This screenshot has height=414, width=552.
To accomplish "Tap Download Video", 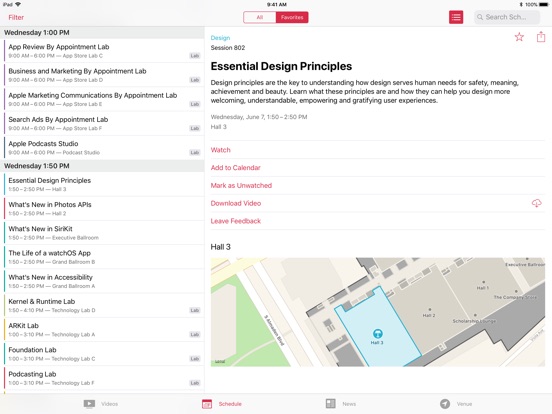I will coord(236,203).
